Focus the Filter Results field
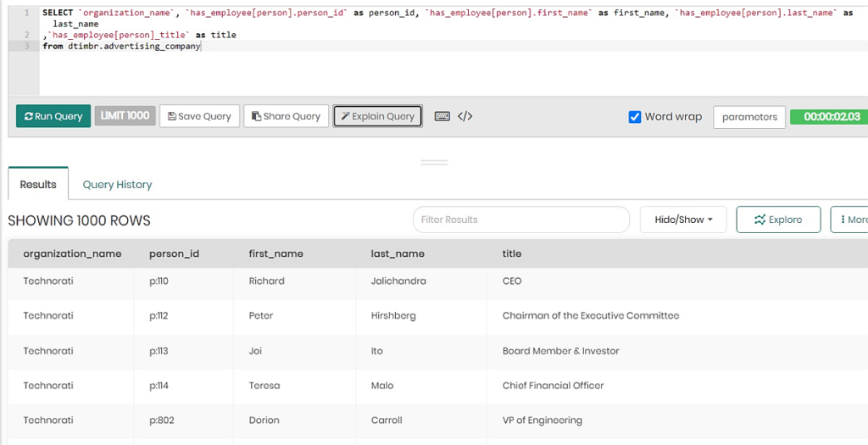Image resolution: width=868 pixels, height=445 pixels. click(x=521, y=220)
